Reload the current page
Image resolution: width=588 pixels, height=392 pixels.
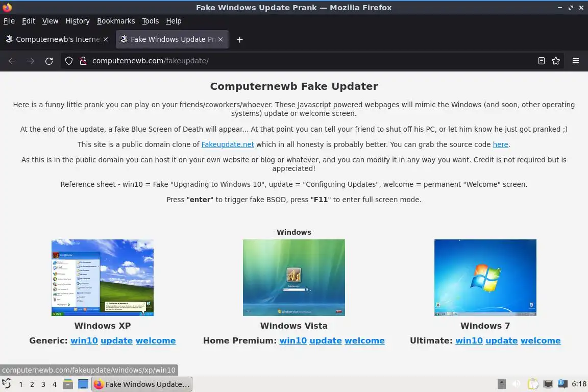pos(49,61)
